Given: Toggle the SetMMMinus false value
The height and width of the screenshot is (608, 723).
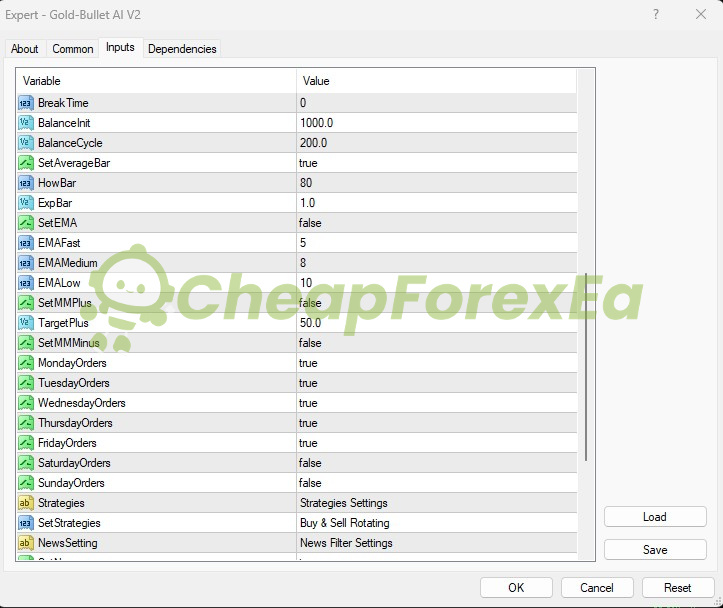Looking at the screenshot, I should pos(437,343).
